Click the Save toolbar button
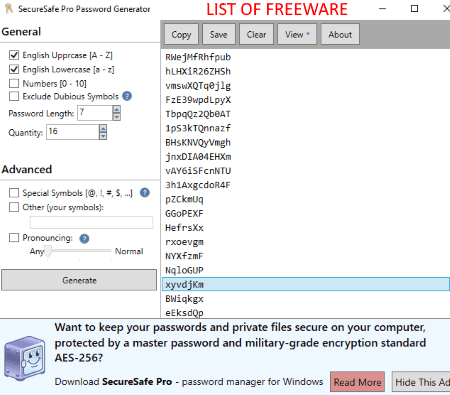The width and height of the screenshot is (450, 395). [219, 34]
